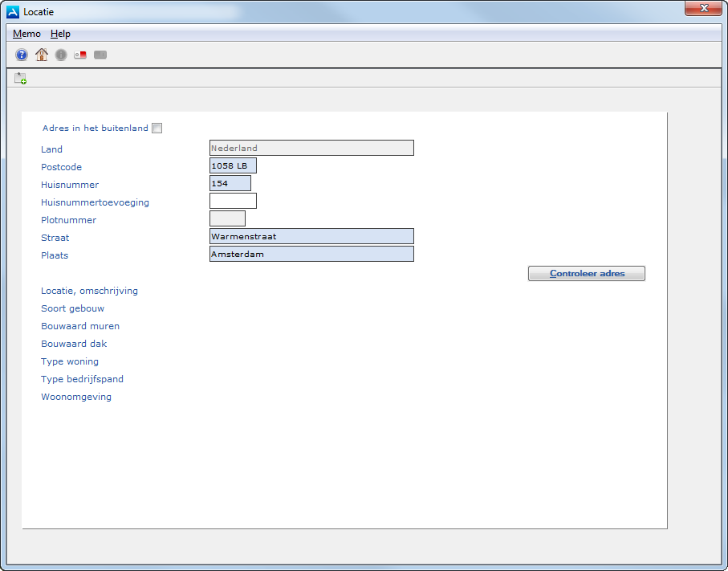The height and width of the screenshot is (571, 728).
Task: Click the grey switch icon in toolbar
Action: pos(100,55)
